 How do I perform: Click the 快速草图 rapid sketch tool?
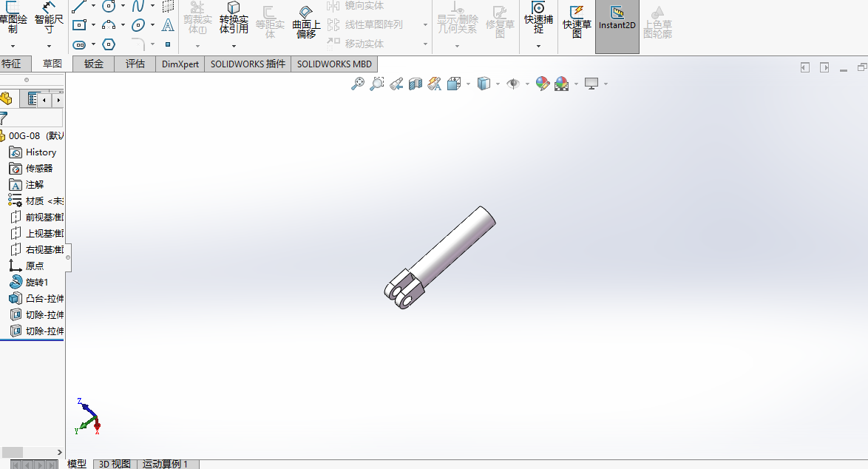point(577,22)
